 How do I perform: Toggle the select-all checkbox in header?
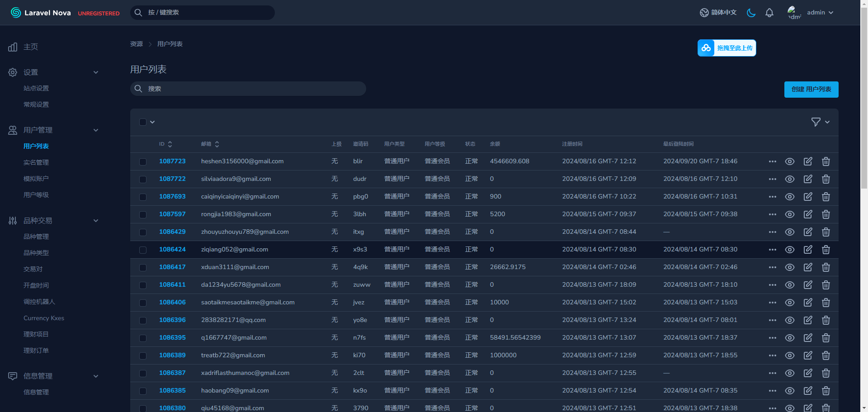click(143, 122)
